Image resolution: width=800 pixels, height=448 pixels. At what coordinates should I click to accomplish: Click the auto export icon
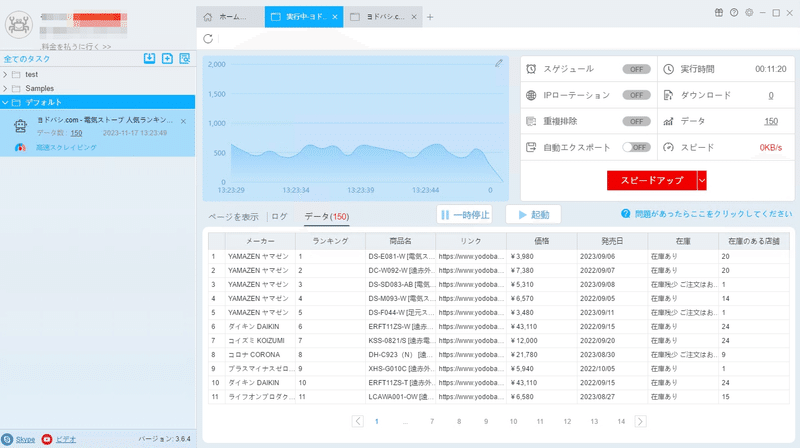pos(531,147)
